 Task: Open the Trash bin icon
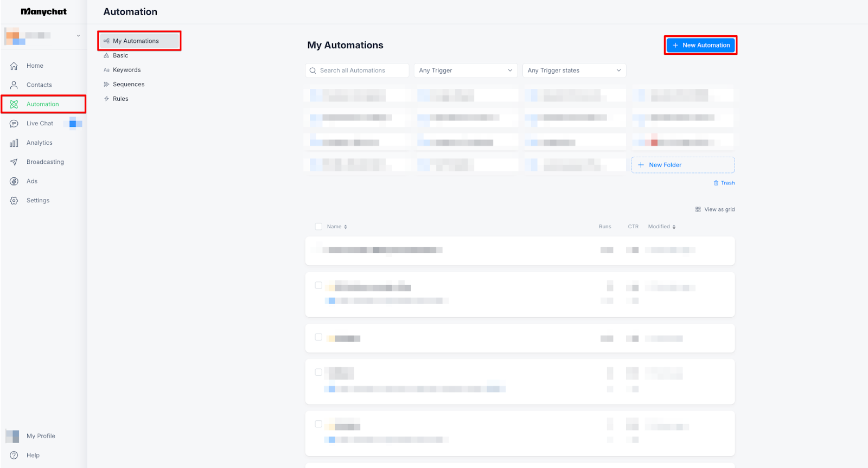[716, 183]
